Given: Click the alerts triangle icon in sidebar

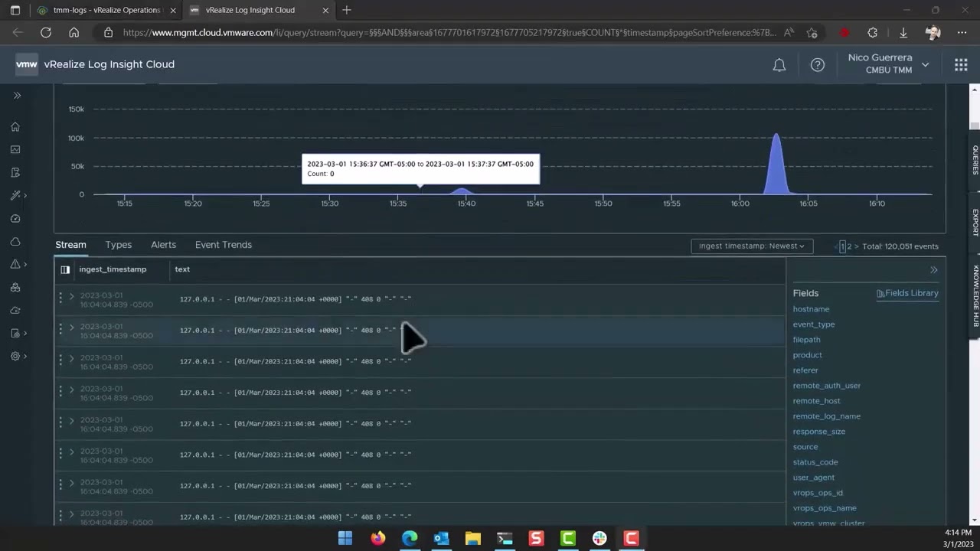Looking at the screenshot, I should click(15, 264).
